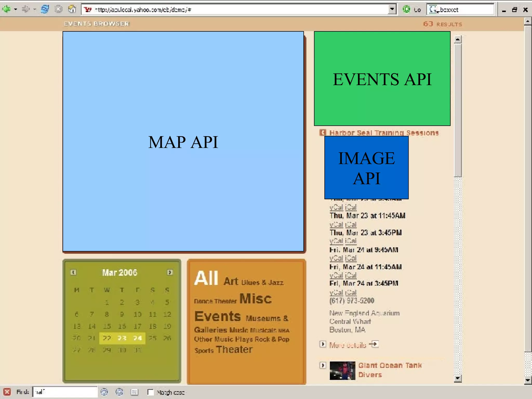Click the Stop loading icon
The image size is (532, 399).
coord(59,9)
